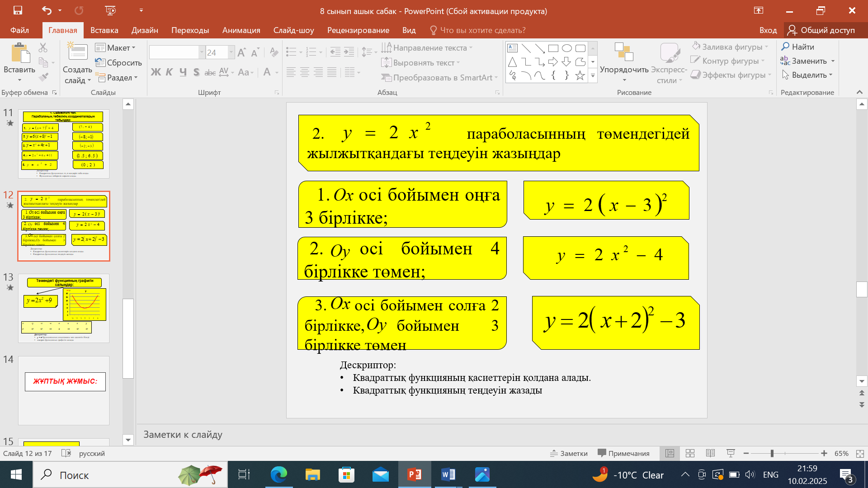Open reading view icon in status bar
The width and height of the screenshot is (868, 488).
click(710, 453)
